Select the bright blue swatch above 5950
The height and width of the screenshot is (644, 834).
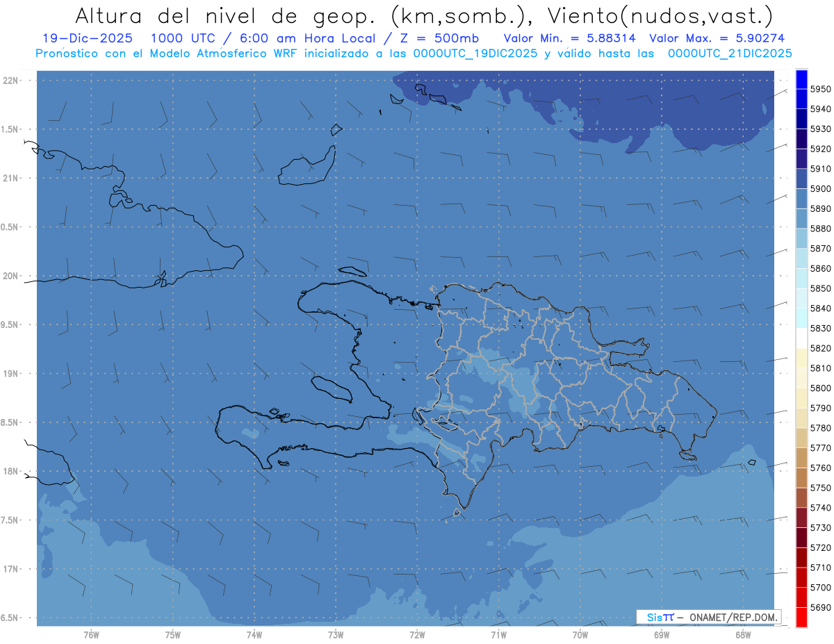801,79
